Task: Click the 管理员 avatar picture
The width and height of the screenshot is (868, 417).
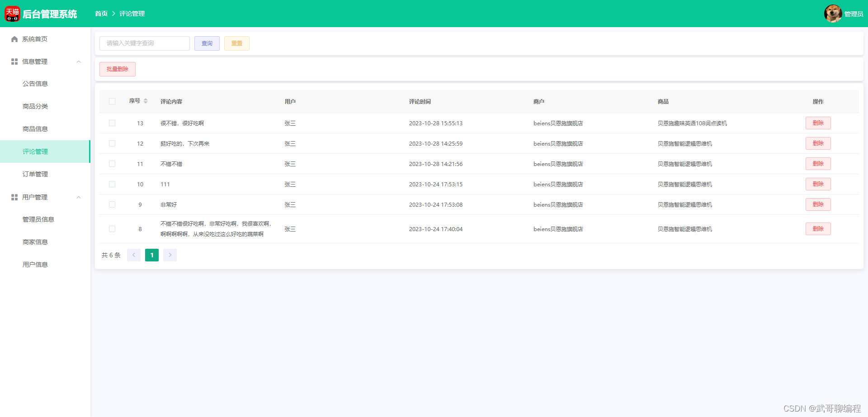Action: click(833, 13)
